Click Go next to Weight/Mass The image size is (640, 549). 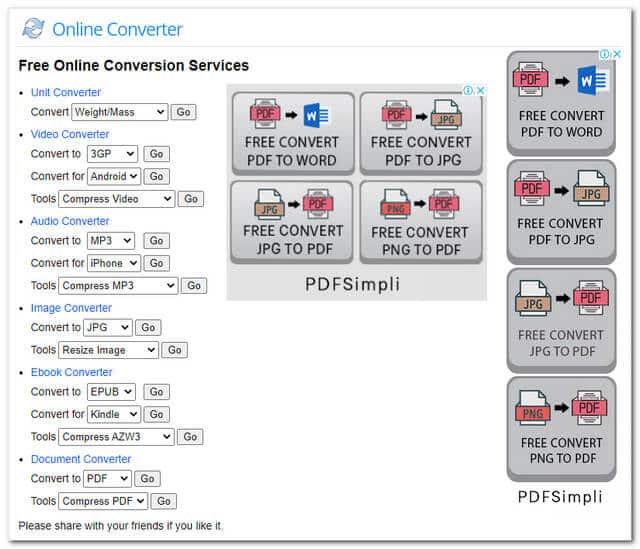click(x=183, y=112)
